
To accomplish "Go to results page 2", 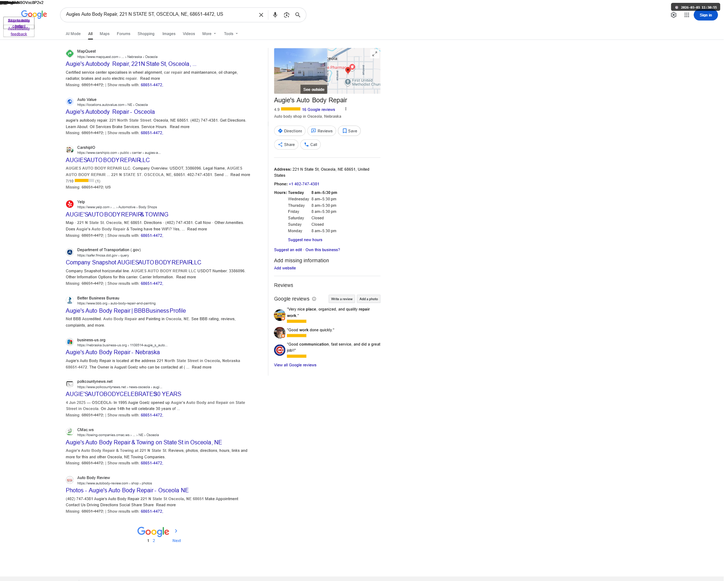I will click(x=154, y=541).
